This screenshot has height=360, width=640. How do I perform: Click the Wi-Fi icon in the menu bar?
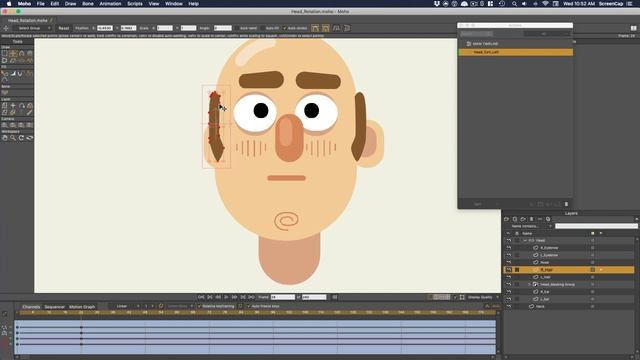[x=545, y=4]
